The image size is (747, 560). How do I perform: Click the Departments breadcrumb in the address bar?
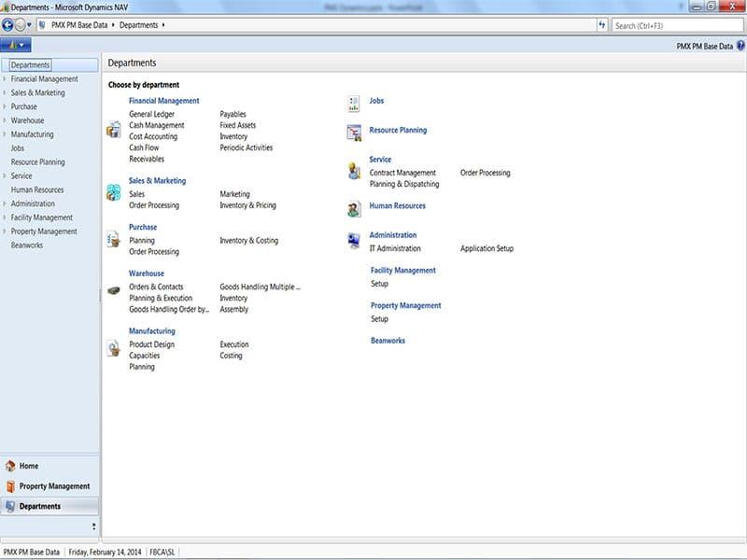click(x=138, y=25)
